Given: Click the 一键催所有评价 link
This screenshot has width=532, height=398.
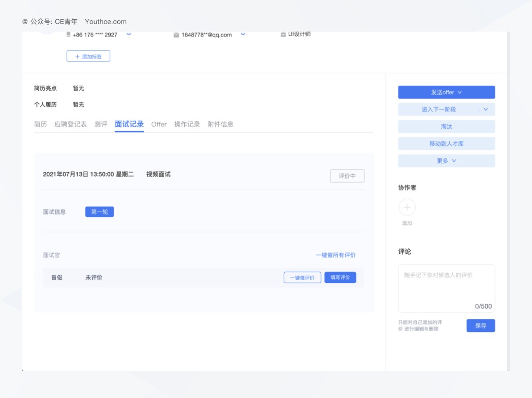Looking at the screenshot, I should tap(335, 255).
